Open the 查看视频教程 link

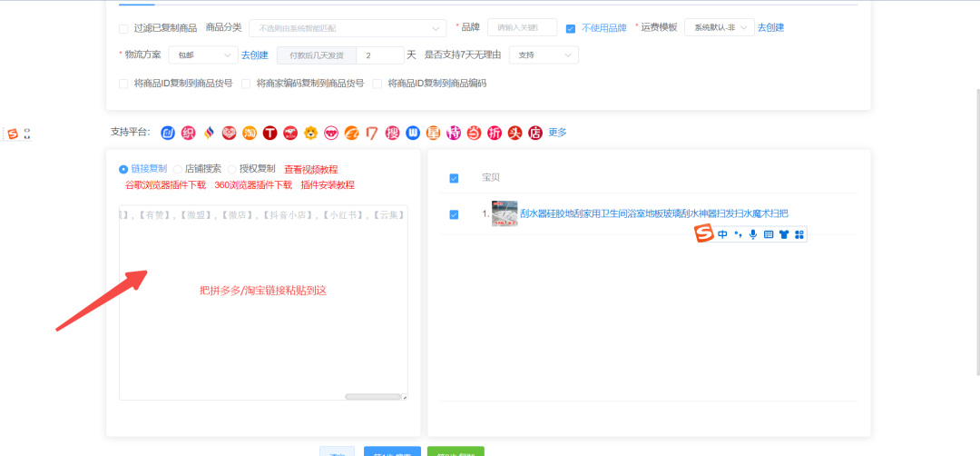tap(310, 169)
